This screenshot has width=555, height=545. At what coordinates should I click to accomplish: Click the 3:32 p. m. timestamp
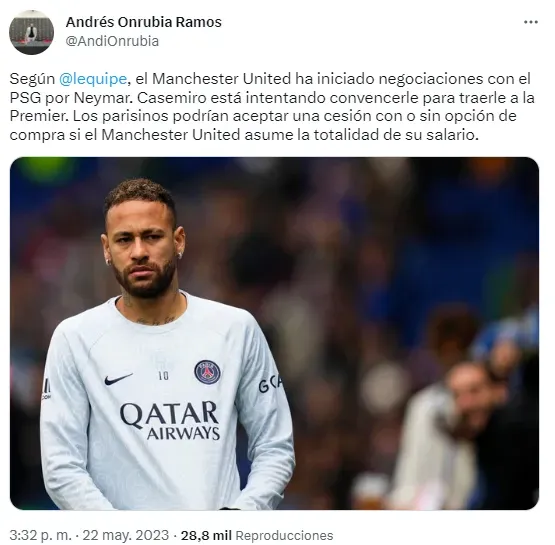(x=38, y=535)
